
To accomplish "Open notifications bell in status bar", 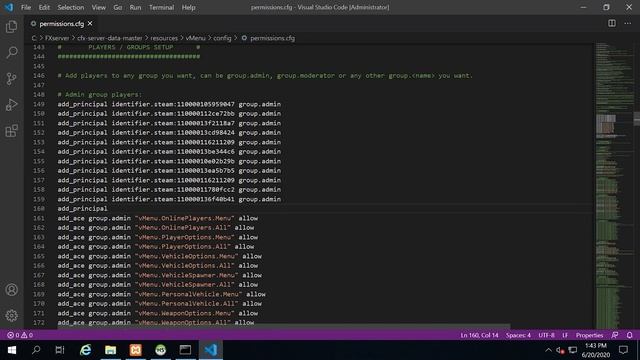I will click(629, 335).
